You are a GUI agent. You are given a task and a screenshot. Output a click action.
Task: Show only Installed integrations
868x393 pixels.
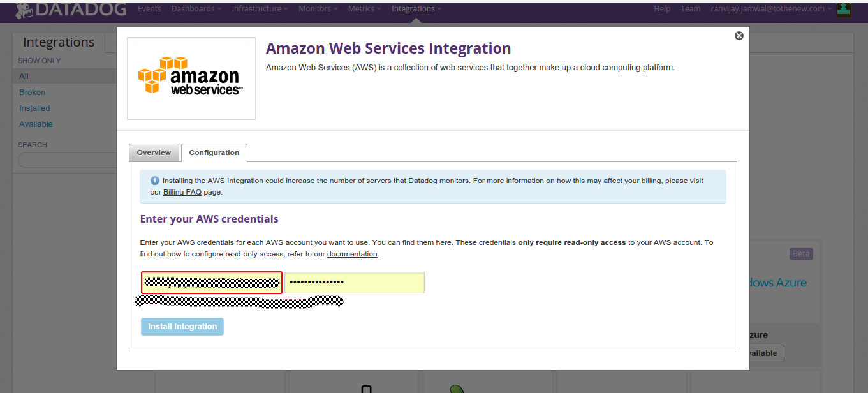point(34,108)
